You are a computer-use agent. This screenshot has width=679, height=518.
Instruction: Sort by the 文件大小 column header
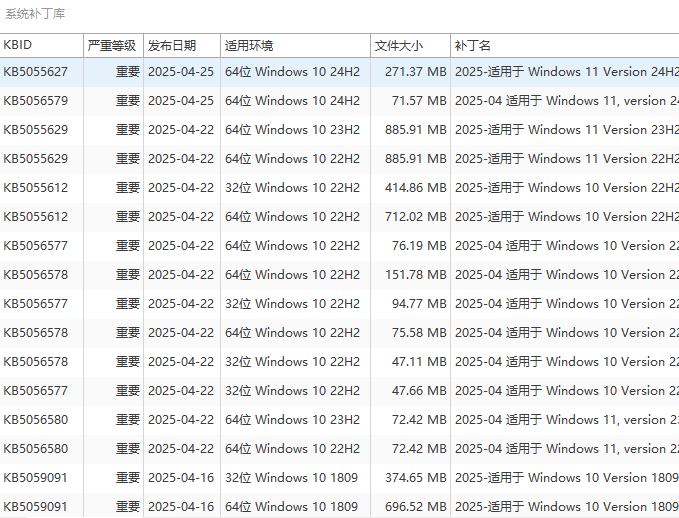tap(409, 46)
